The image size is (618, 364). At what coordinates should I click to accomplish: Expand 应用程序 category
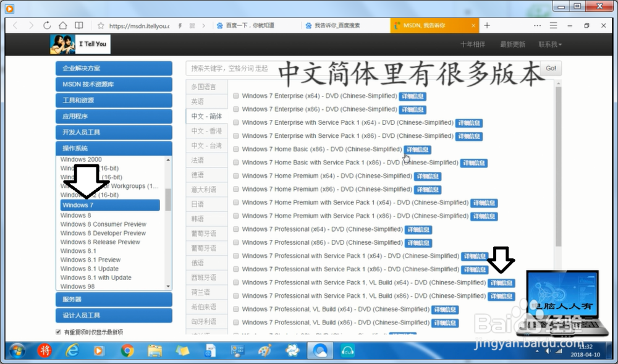(x=114, y=116)
